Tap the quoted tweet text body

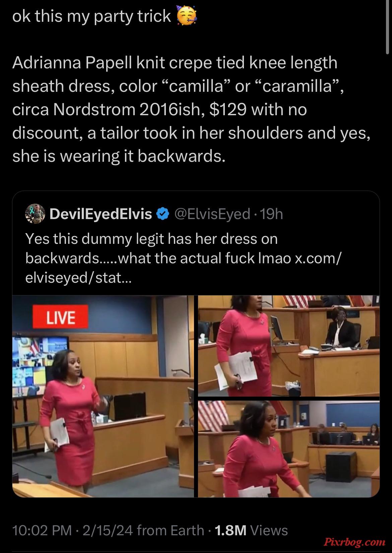pyautogui.click(x=184, y=258)
